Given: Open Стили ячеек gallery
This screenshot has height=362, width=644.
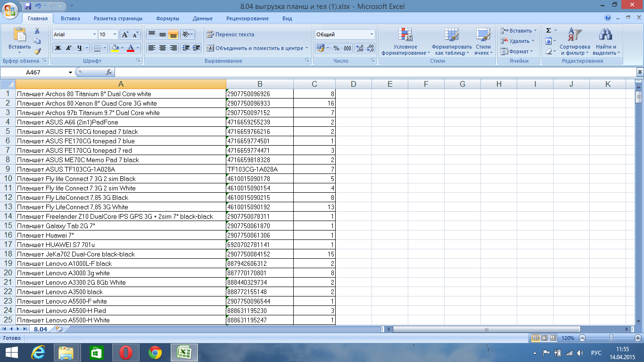Looking at the screenshot, I should pyautogui.click(x=483, y=41).
